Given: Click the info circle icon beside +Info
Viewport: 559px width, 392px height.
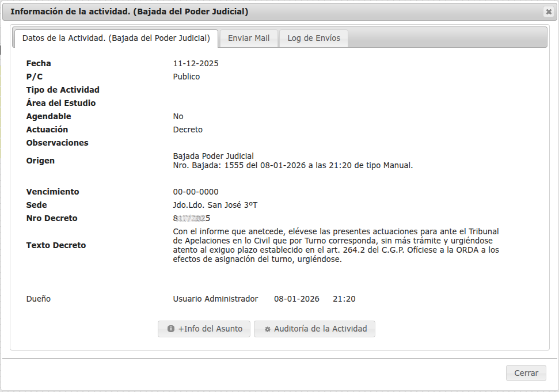Looking at the screenshot, I should coord(171,329).
